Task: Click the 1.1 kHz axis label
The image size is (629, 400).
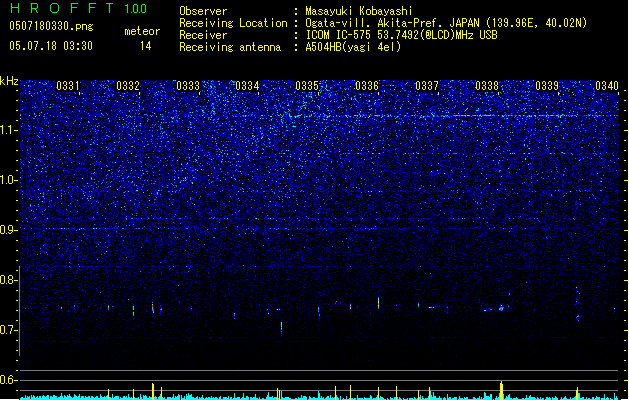Action: (x=8, y=130)
